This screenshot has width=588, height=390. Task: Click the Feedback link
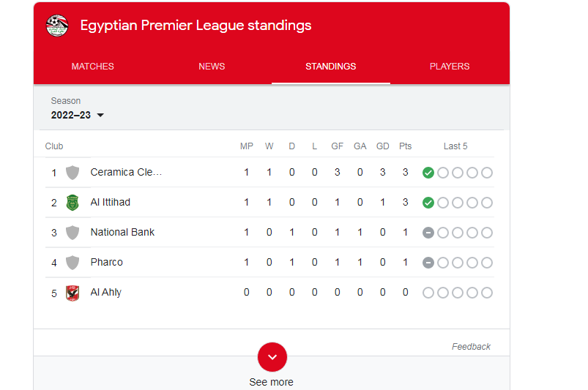point(471,347)
